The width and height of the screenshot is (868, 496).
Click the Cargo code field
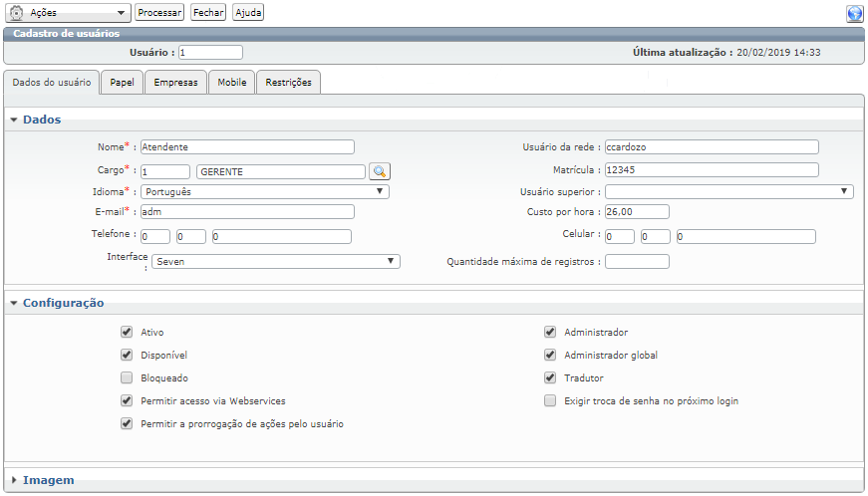tap(165, 171)
